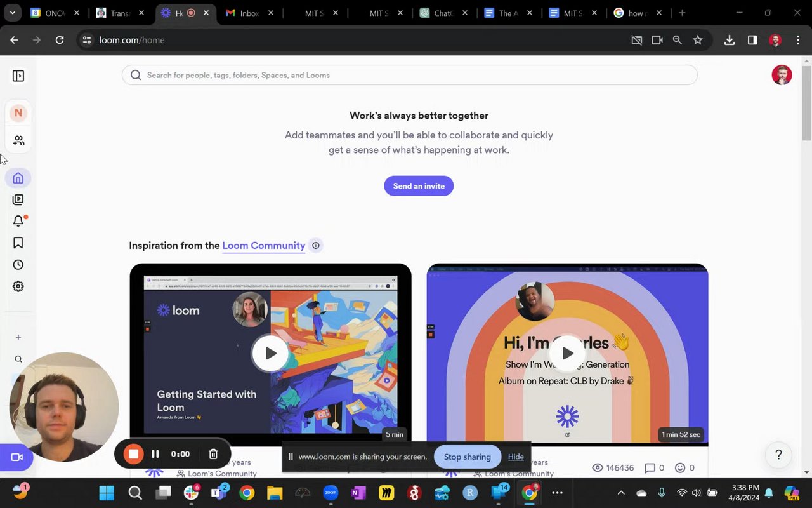812x508 pixels.
Task: Play the Getting Started with Loom video
Action: coord(270,353)
